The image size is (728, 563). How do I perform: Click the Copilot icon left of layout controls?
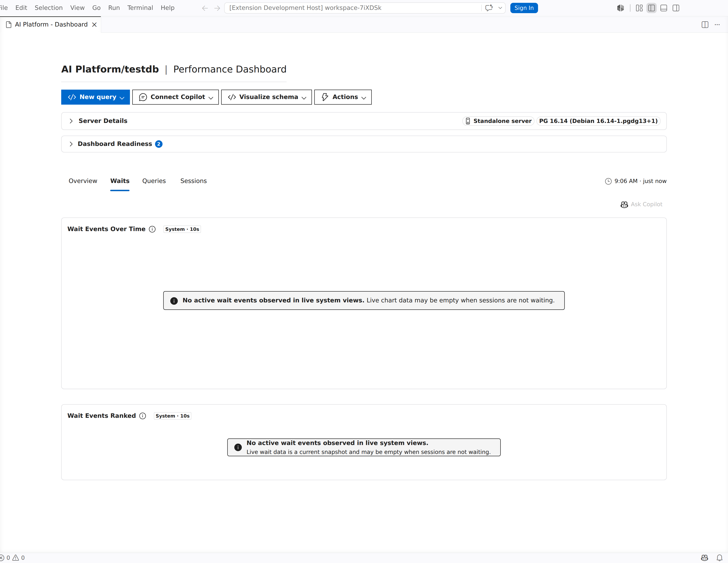point(620,8)
